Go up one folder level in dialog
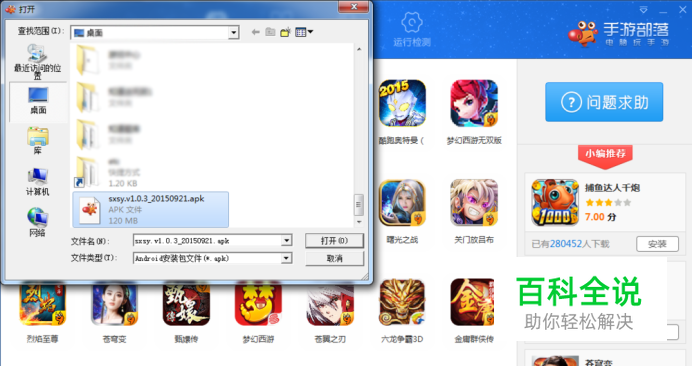 (270, 32)
